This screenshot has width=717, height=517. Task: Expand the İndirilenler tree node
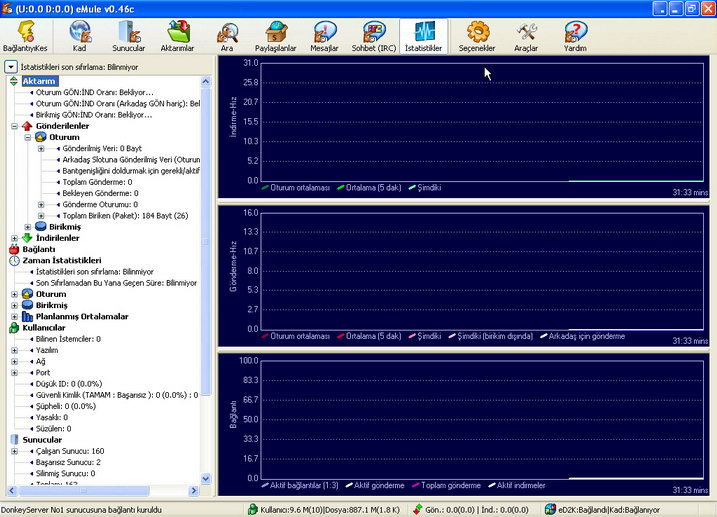(14, 238)
